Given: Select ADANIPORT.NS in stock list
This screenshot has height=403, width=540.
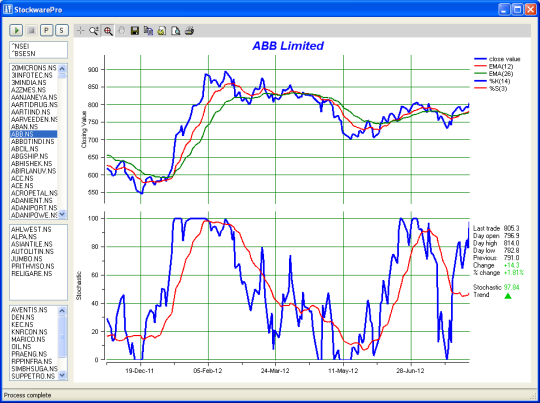Looking at the screenshot, I should [x=34, y=208].
